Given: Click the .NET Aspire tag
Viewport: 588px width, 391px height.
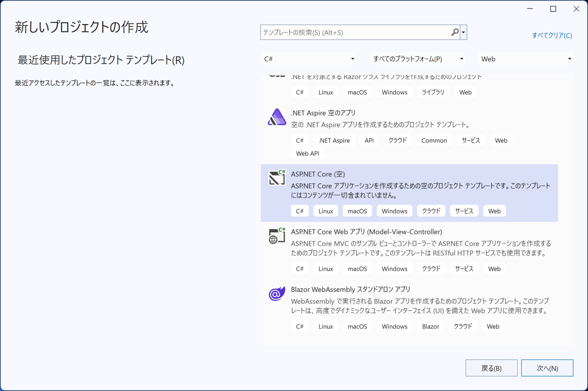Looking at the screenshot, I should 334,141.
